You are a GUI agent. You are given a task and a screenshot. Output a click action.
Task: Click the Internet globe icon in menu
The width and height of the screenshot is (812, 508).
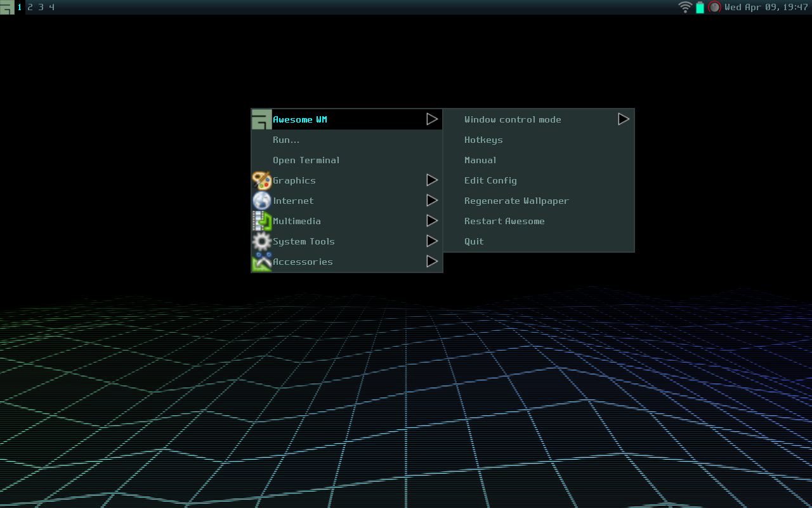262,201
